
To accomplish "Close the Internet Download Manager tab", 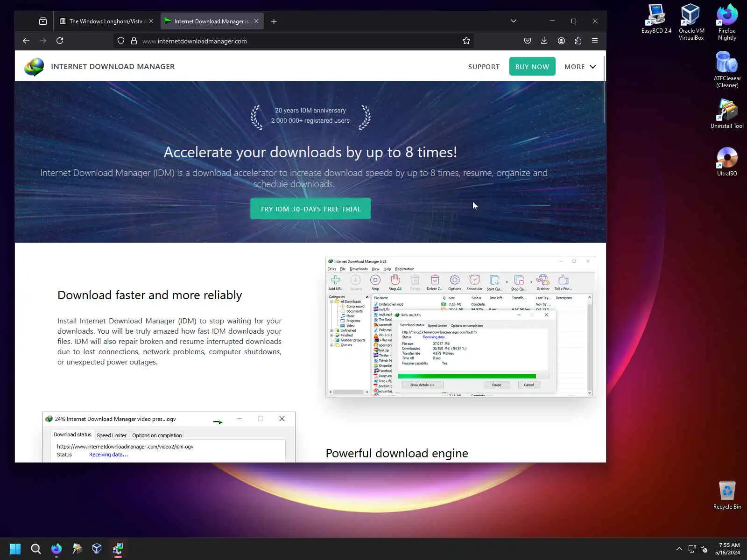I will coord(256,21).
